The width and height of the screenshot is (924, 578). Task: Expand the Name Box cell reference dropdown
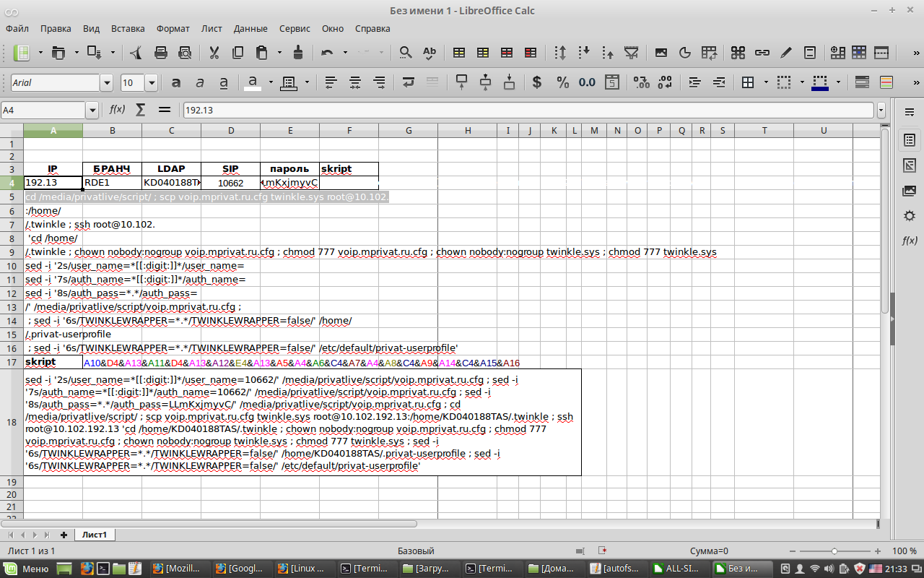pyautogui.click(x=92, y=111)
